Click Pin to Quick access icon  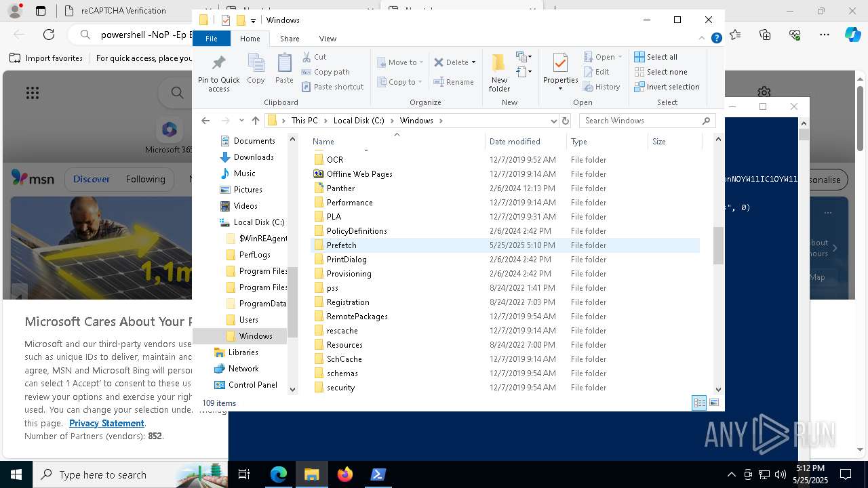point(218,73)
